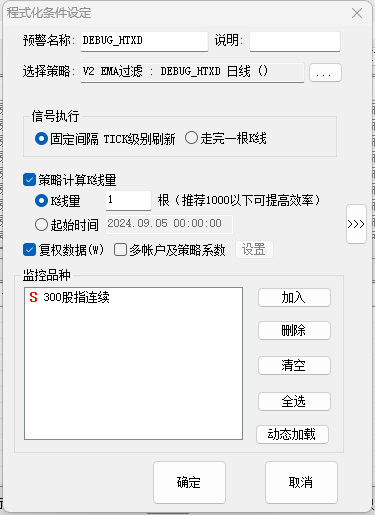Expand the dialog with the >>> button

click(356, 224)
